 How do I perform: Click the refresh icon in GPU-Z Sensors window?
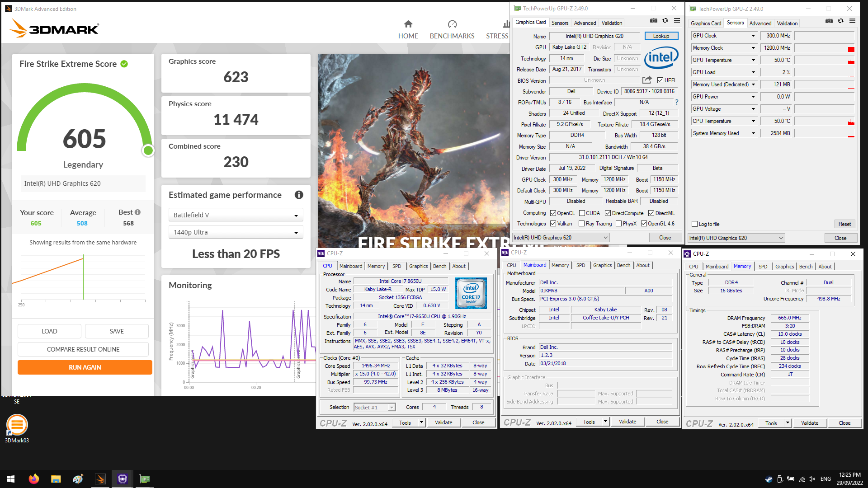click(x=840, y=21)
